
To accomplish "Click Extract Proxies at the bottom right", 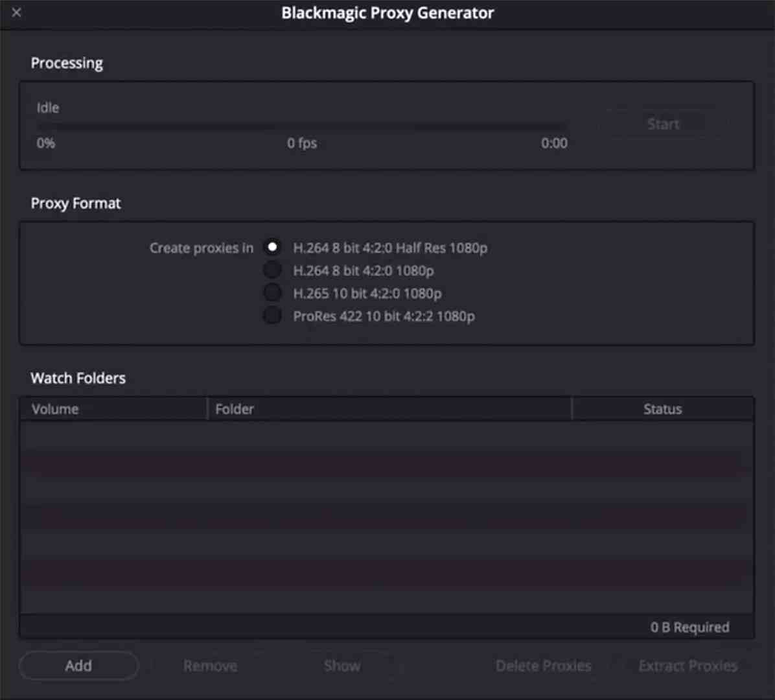I will [688, 665].
